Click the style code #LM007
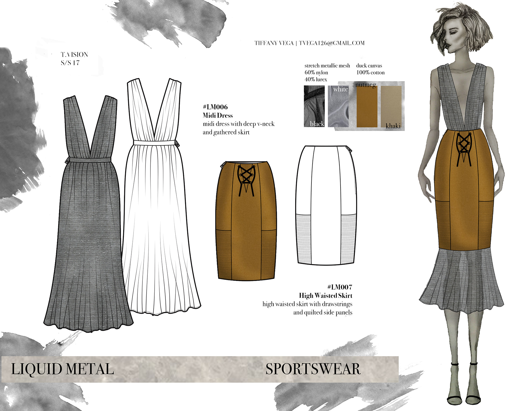The image size is (532, 411). pyautogui.click(x=340, y=287)
